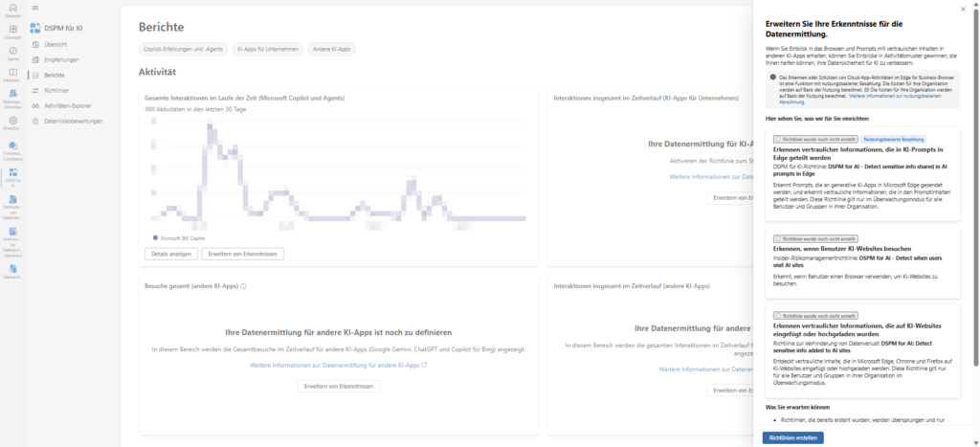980x447 pixels.
Task: Open the Einstellungen gear icon in left rail
Action: point(12,119)
